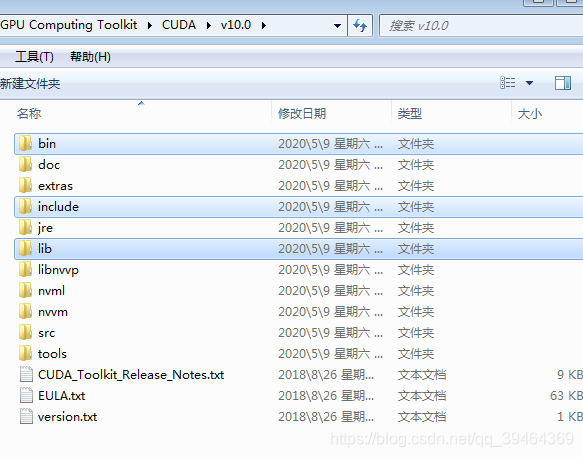Click the jre folder icon
This screenshot has width=583, height=457.
(25, 228)
